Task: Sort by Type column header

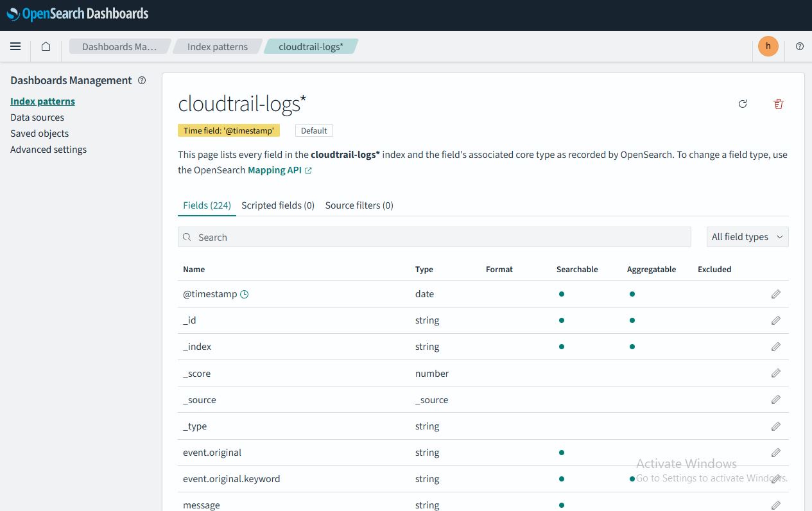Action: 424,270
